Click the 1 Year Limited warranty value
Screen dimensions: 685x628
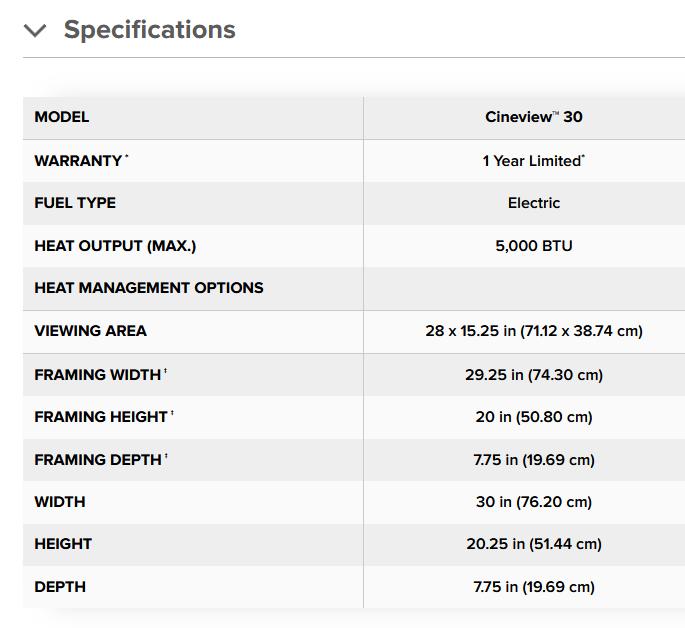(x=533, y=161)
